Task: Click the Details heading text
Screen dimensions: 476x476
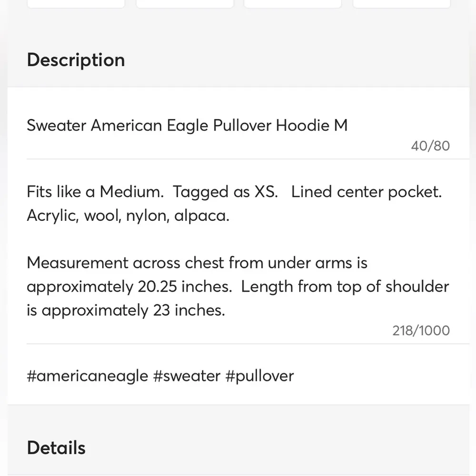Action: point(56,447)
